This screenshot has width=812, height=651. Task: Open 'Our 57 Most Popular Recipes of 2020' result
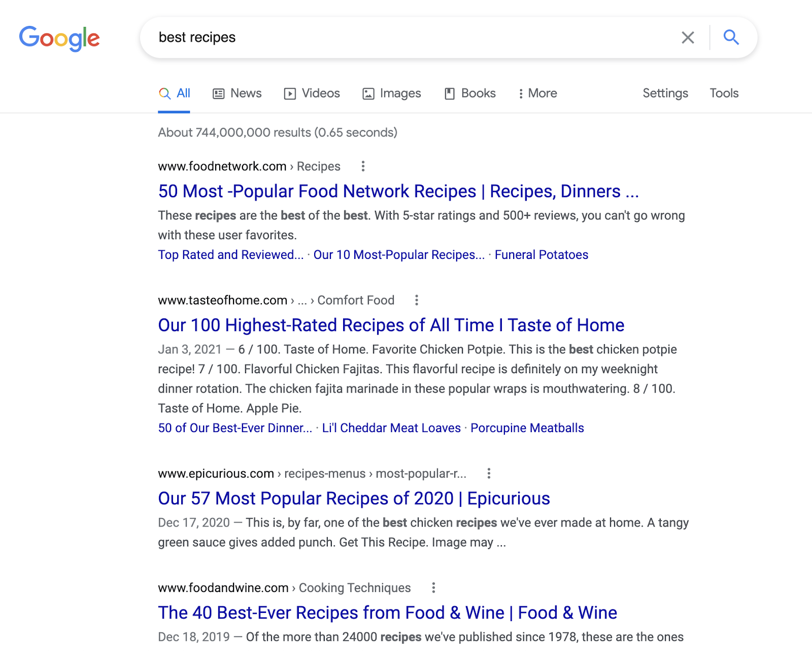[x=354, y=499]
